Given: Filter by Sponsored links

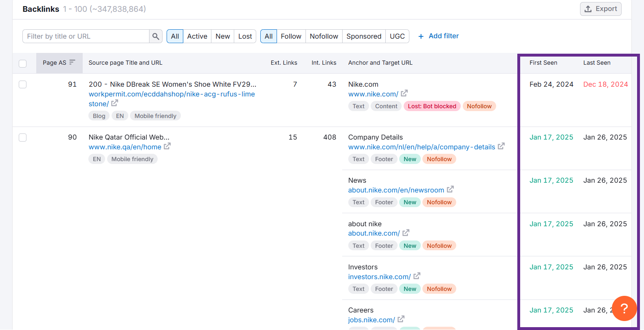Looking at the screenshot, I should coord(364,36).
